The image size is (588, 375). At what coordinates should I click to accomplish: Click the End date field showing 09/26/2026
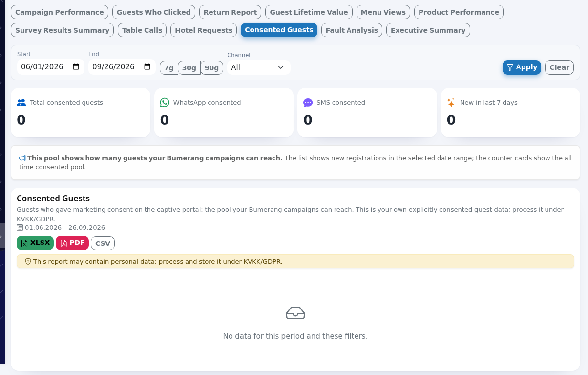(x=122, y=67)
